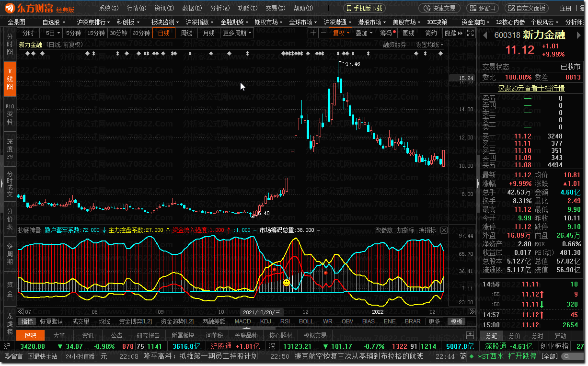The height and width of the screenshot is (366, 588).
Task: Open 资金流向 dropdown
Action: point(475,22)
